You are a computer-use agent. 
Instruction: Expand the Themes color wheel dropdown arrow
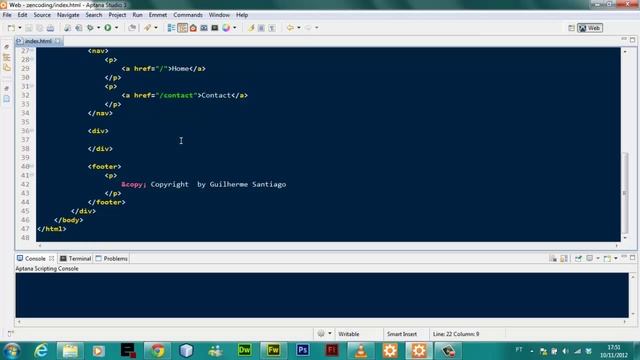234,28
